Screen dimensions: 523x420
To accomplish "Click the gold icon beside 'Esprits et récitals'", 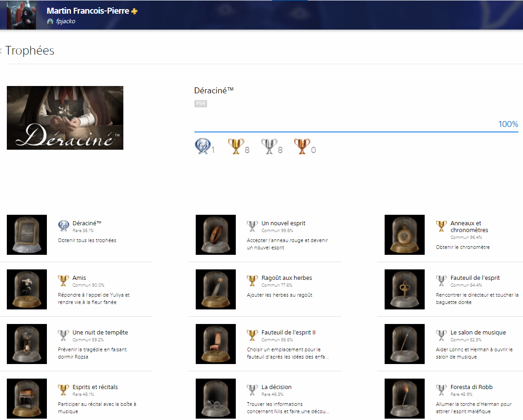I will (63, 390).
